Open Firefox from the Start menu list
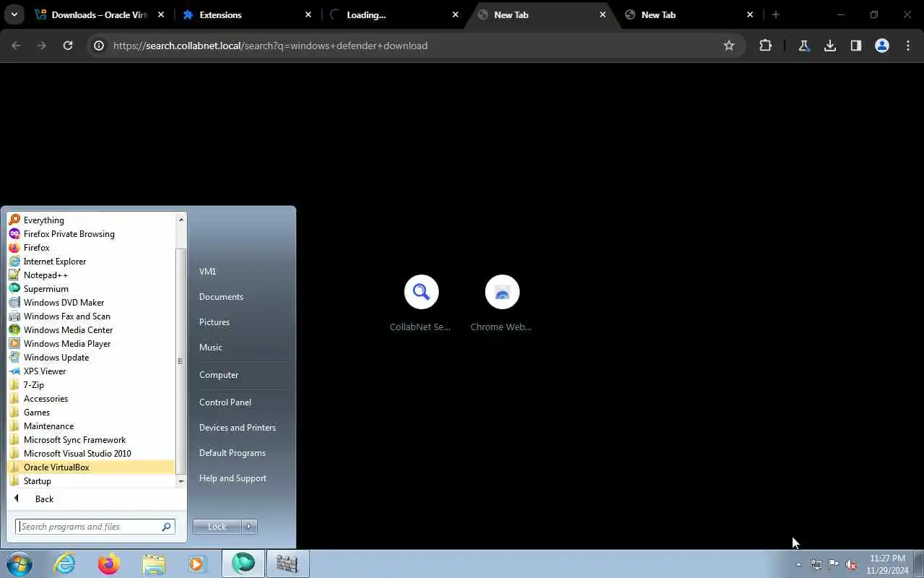Viewport: 924px width, 578px height. point(91,248)
